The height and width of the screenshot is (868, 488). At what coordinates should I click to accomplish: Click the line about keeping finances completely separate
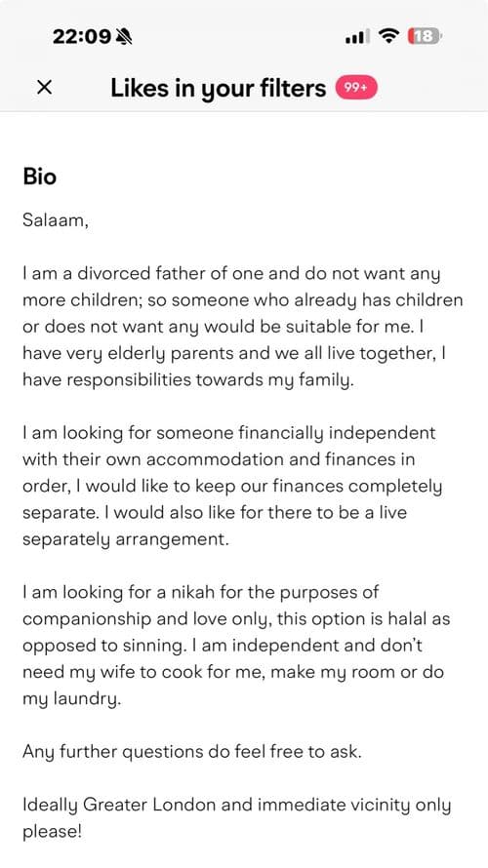[232, 486]
